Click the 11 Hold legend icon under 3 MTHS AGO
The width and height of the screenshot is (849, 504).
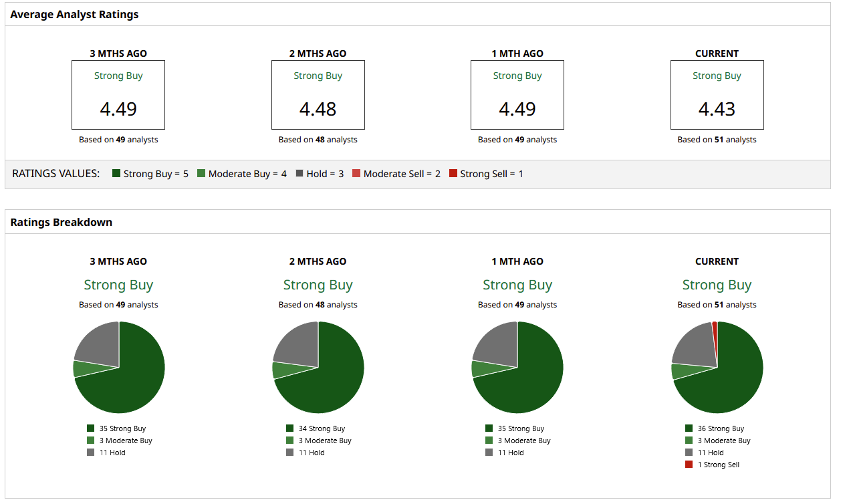tap(91, 453)
